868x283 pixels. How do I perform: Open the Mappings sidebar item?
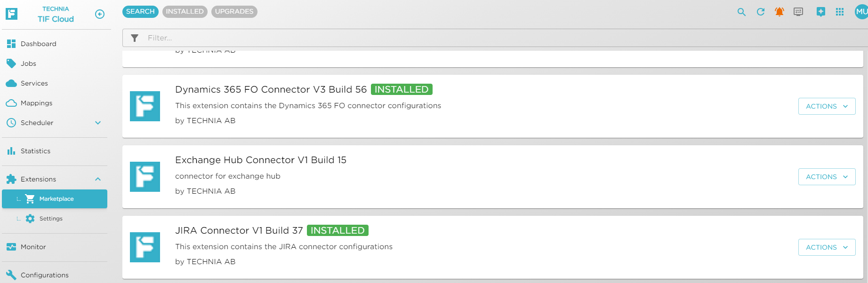click(36, 103)
